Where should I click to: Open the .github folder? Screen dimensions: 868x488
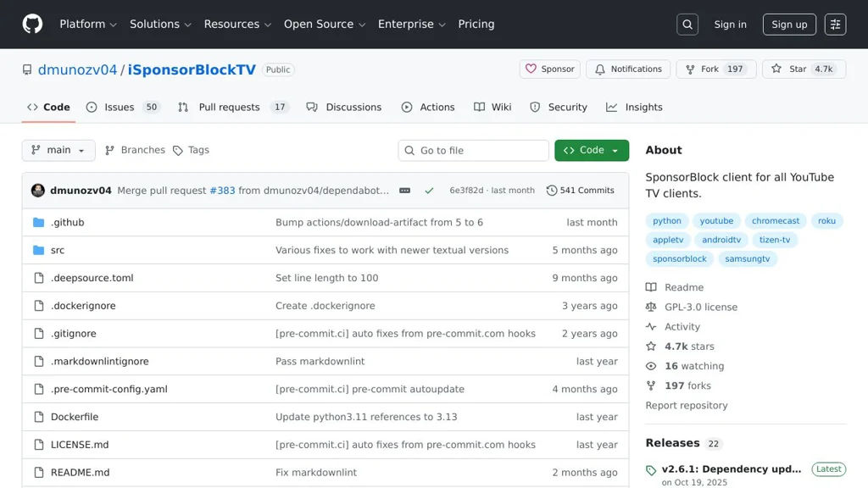[x=68, y=222]
